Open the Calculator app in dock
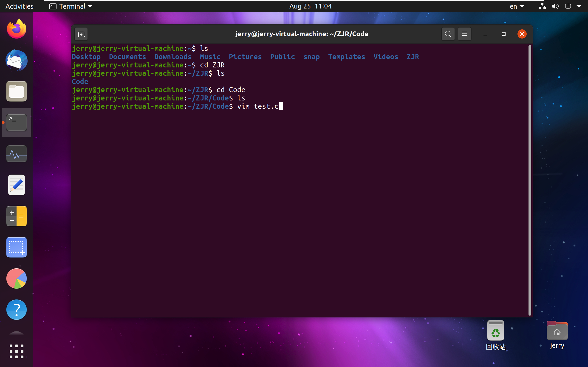Viewport: 588px width, 367px height. pyautogui.click(x=17, y=216)
